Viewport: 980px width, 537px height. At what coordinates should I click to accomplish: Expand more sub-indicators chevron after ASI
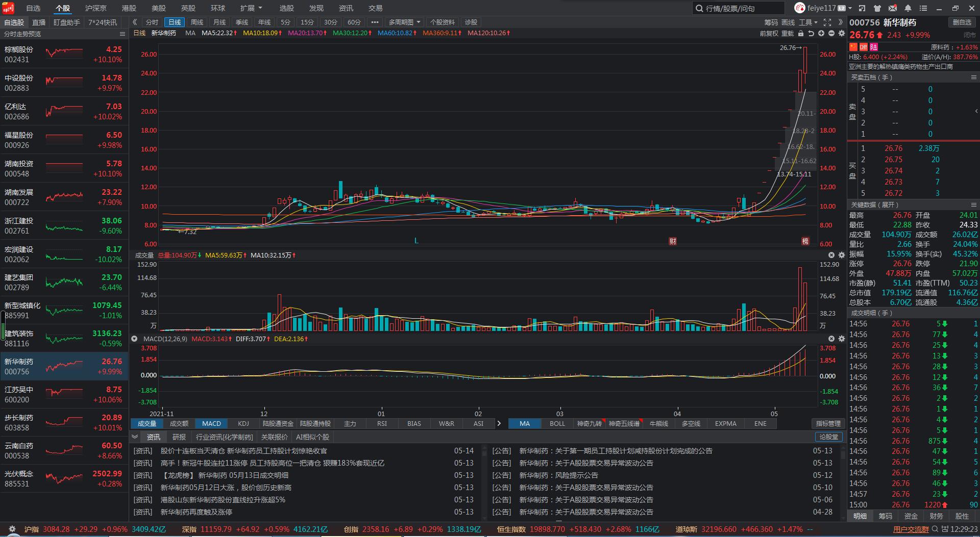click(499, 423)
